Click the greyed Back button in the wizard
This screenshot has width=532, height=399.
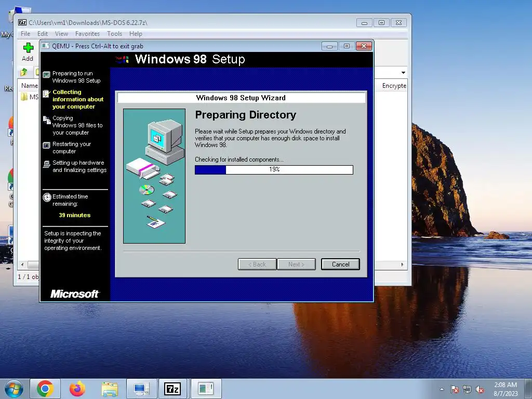(x=257, y=264)
